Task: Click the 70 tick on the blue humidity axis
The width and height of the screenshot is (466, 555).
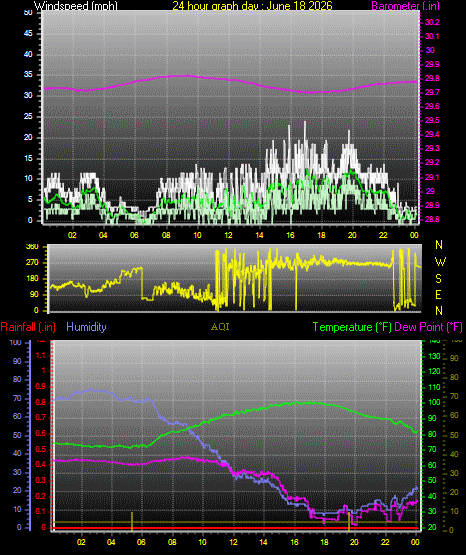Action: (x=17, y=399)
